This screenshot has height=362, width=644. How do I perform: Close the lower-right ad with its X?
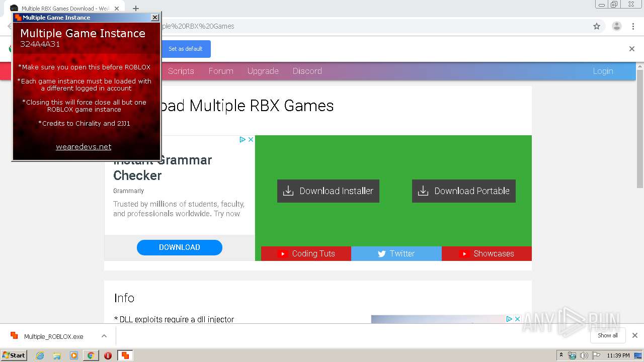pos(518,319)
